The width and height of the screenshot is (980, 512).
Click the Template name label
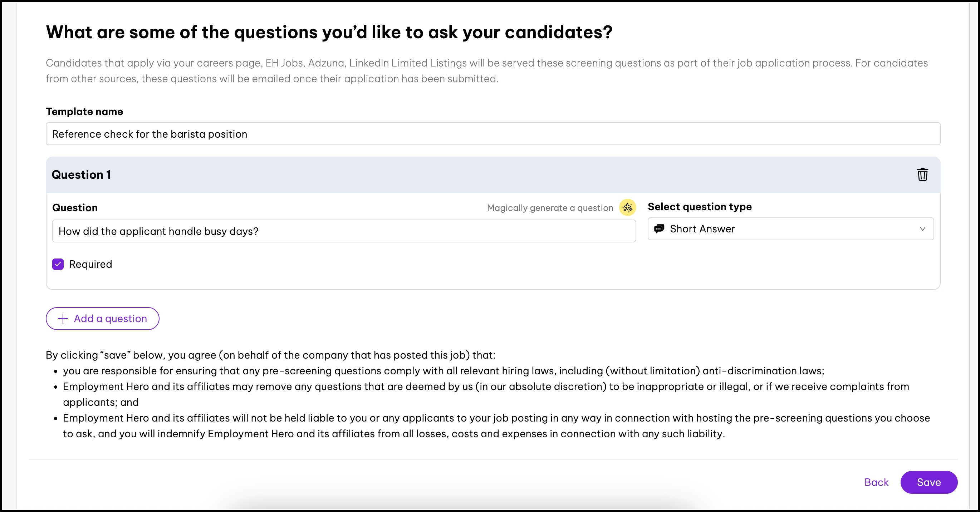click(x=84, y=112)
